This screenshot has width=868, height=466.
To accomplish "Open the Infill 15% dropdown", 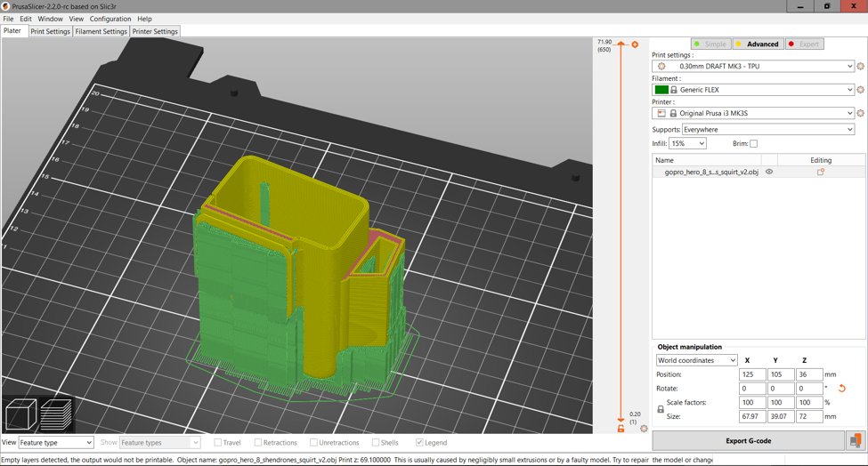I will (x=687, y=144).
